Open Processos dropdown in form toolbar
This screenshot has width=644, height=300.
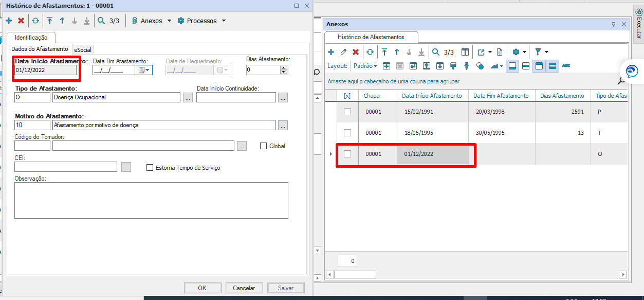(201, 21)
